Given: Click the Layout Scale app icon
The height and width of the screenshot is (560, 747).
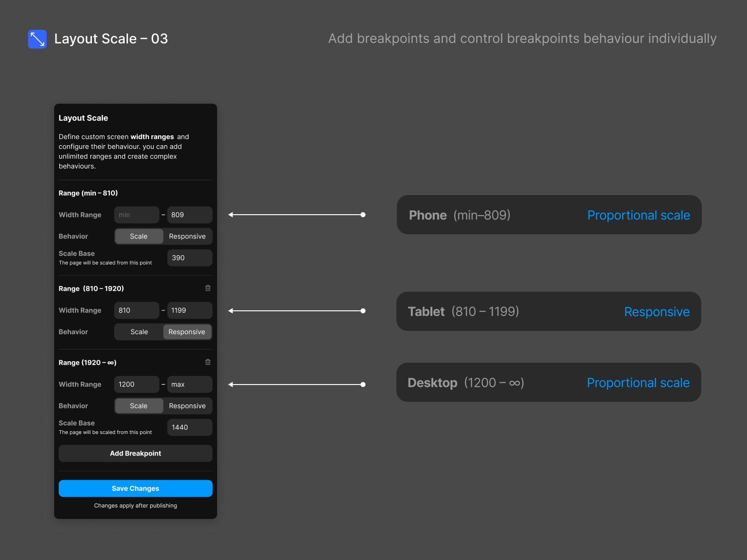Looking at the screenshot, I should pyautogui.click(x=37, y=39).
